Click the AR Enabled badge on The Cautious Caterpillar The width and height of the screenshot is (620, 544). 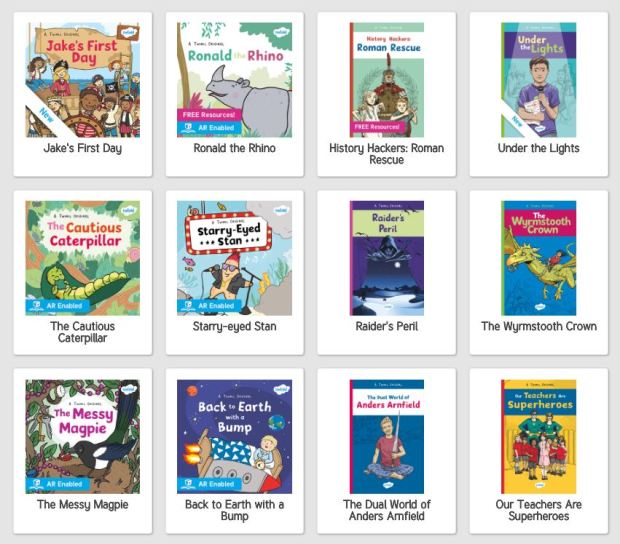click(x=58, y=306)
